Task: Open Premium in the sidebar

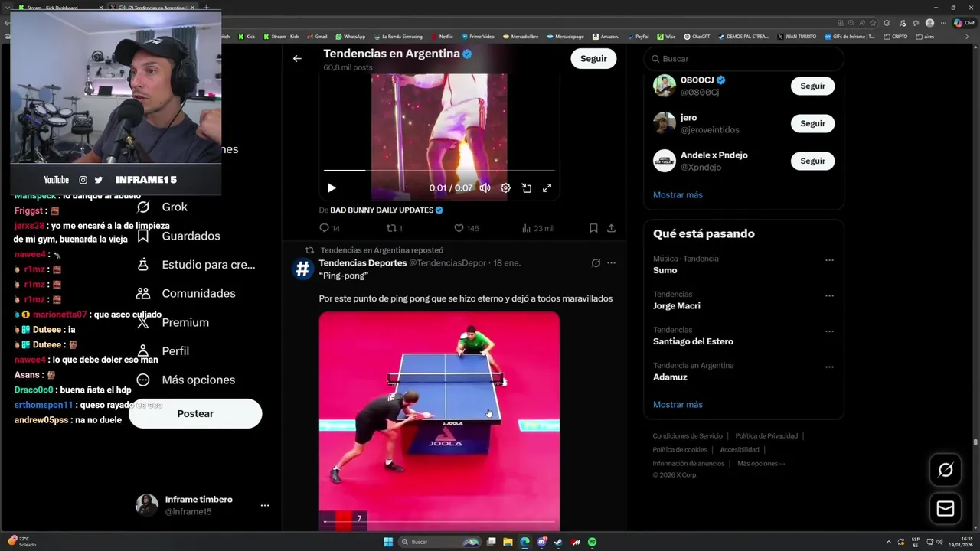Action: click(x=172, y=322)
